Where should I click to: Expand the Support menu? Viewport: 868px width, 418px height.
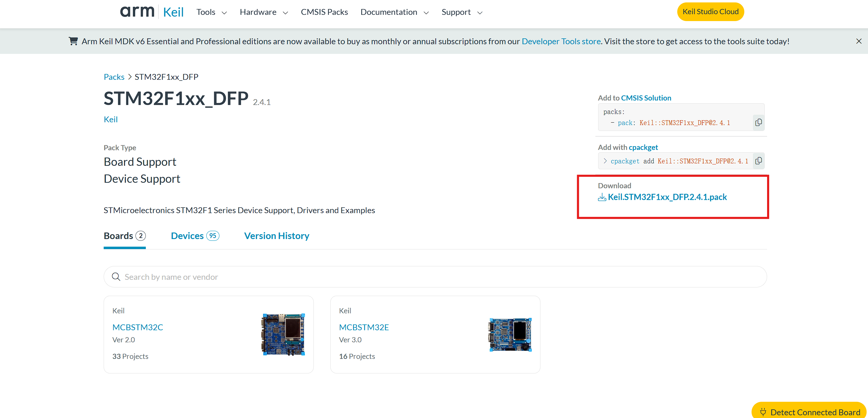(462, 12)
